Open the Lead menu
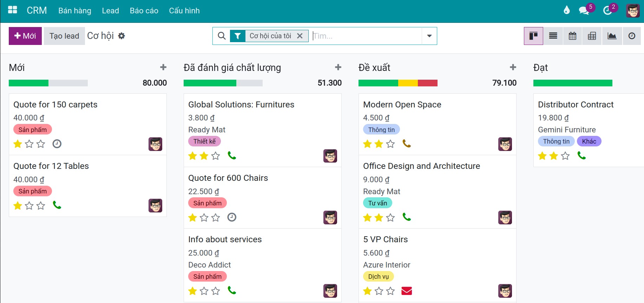 [x=110, y=11]
